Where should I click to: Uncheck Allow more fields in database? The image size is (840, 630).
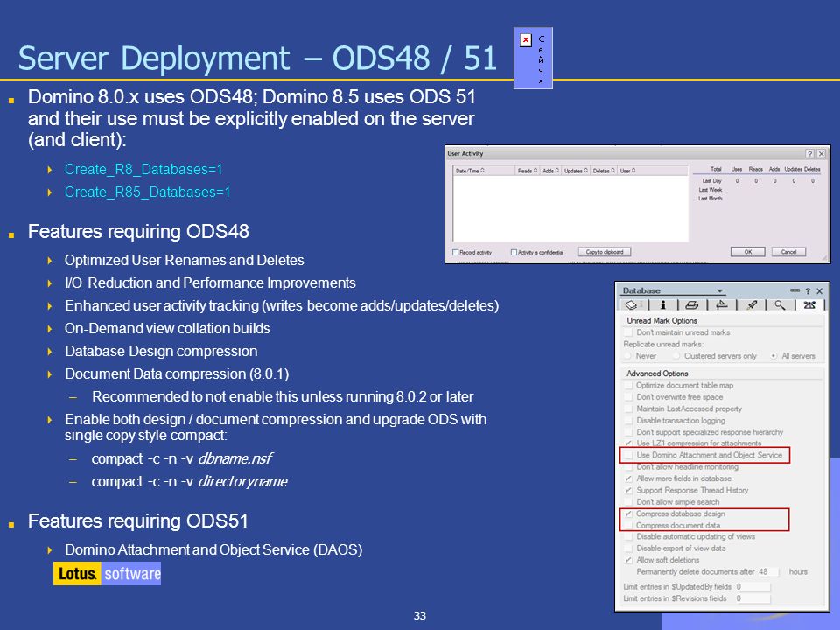coord(629,479)
